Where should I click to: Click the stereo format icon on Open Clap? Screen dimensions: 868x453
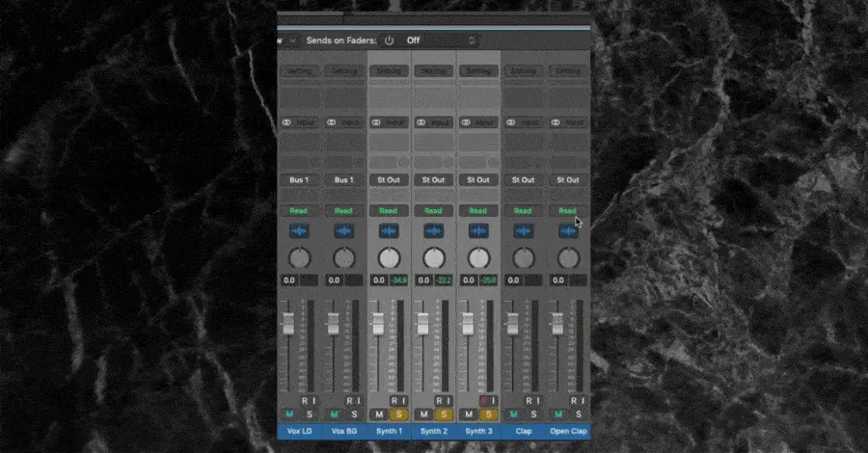556,122
